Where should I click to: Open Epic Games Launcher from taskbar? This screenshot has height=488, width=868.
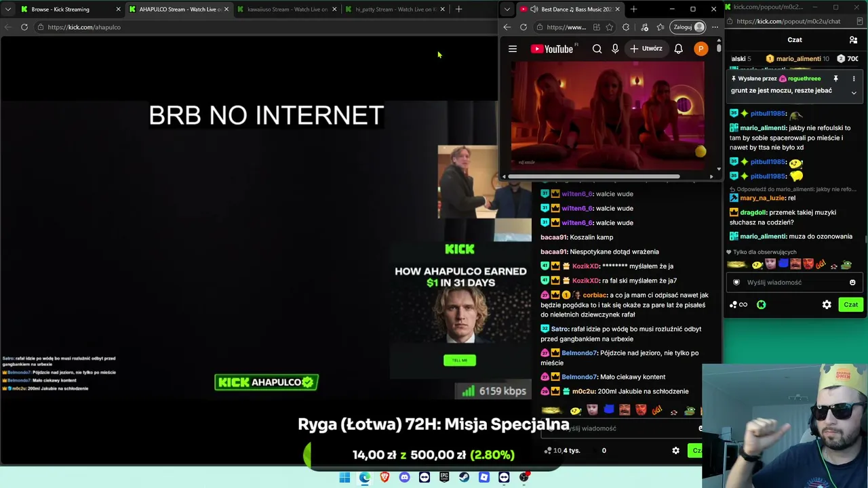(444, 477)
